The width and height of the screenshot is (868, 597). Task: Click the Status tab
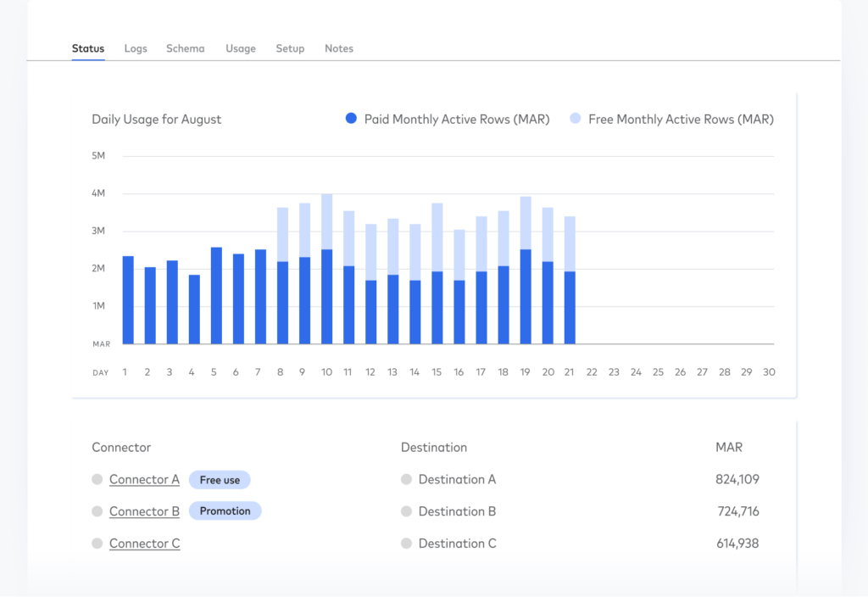point(88,48)
